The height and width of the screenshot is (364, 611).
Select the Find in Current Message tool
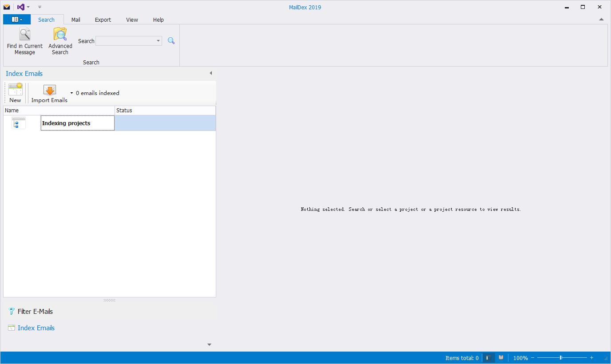tap(24, 40)
